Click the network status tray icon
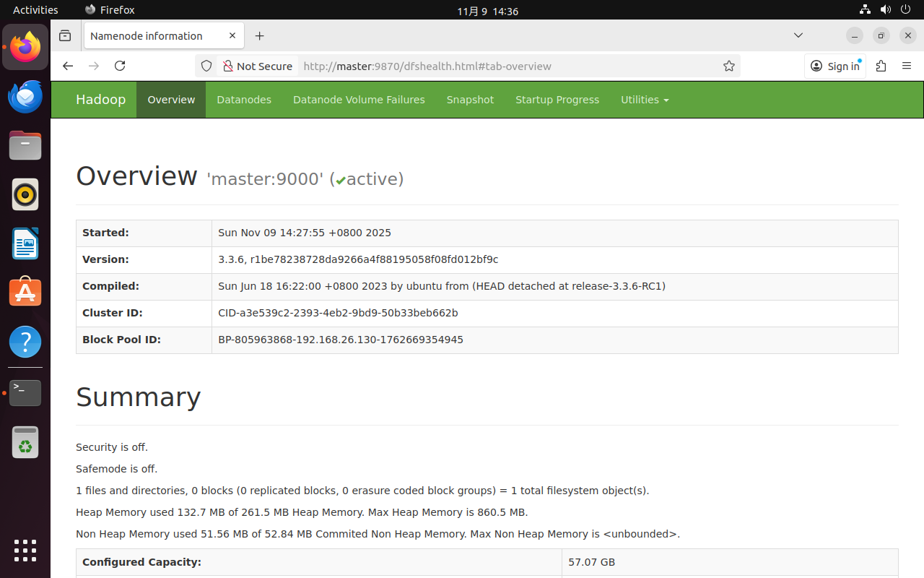The width and height of the screenshot is (924, 578). point(865,10)
